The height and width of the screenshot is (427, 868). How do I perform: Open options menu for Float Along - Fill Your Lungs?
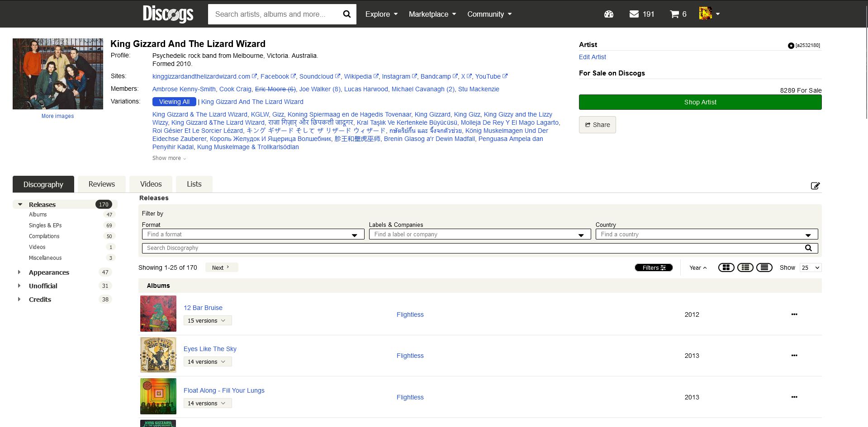794,397
